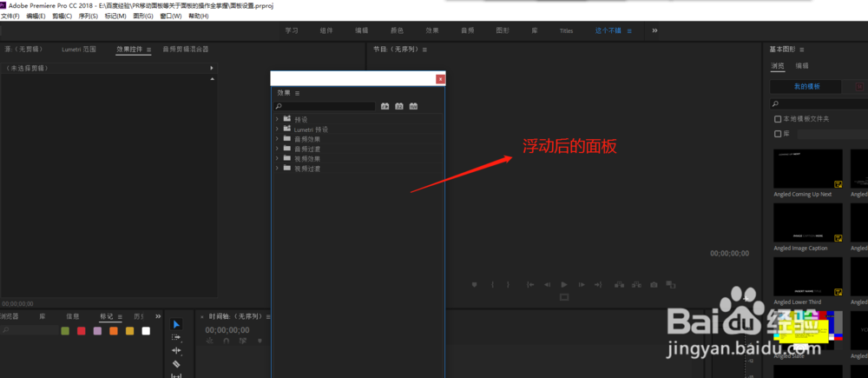Open 效果控件 panel menu icon
868x378 pixels.
pos(149,50)
